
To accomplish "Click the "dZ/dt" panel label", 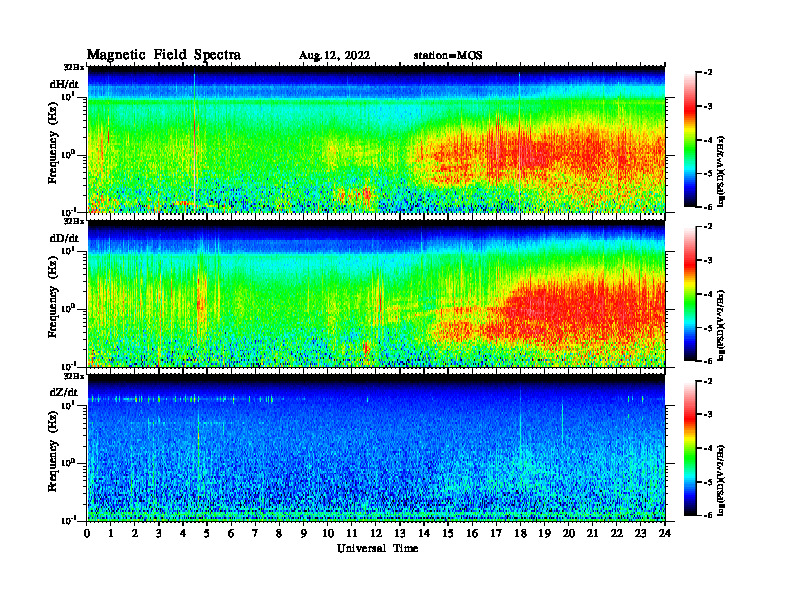I will pyautogui.click(x=64, y=392).
